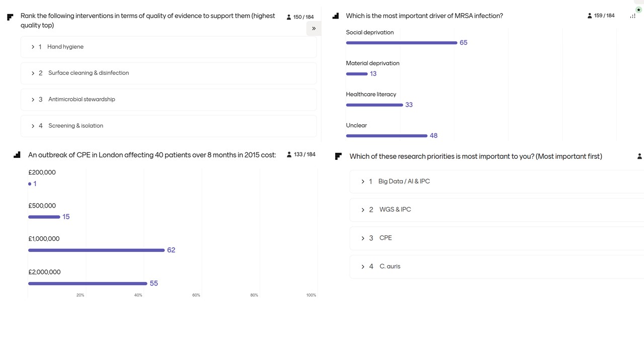Click the person icon next to 133 / 184

pyautogui.click(x=289, y=155)
